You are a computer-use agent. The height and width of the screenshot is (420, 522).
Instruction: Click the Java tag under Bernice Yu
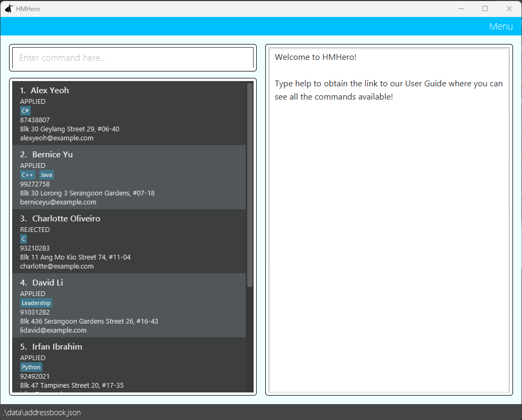(46, 175)
